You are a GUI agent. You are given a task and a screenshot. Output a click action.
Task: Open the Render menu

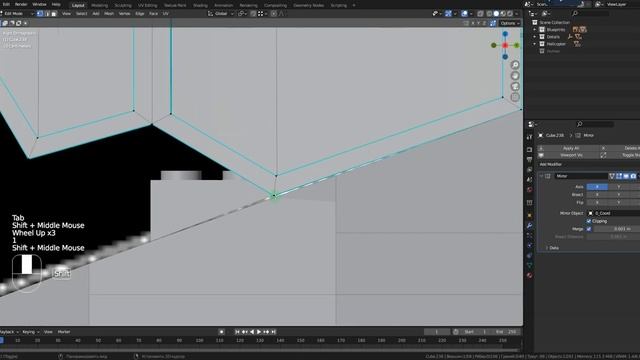[x=21, y=4]
